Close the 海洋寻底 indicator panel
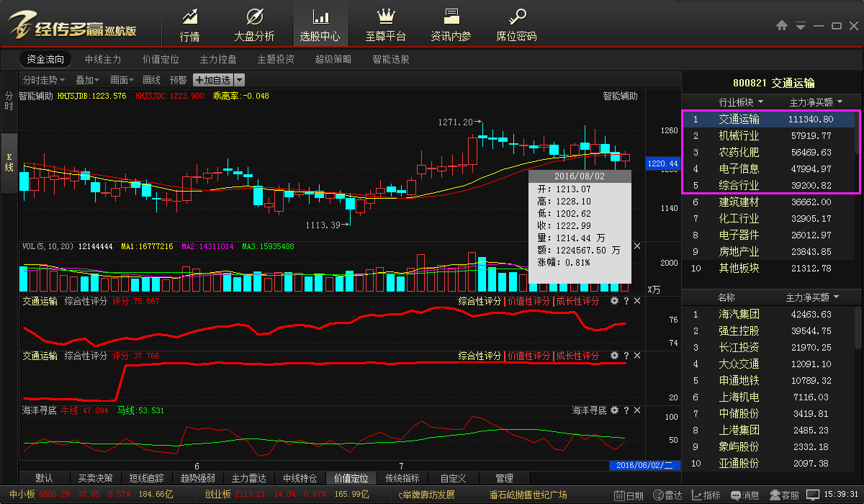 (x=637, y=410)
